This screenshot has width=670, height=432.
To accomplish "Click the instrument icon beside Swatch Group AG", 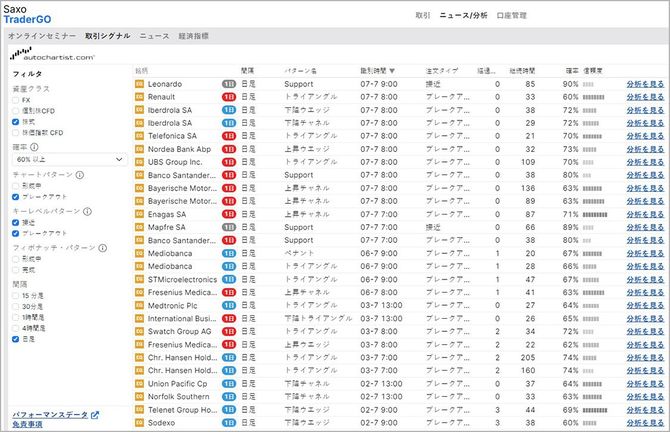I will 139,332.
